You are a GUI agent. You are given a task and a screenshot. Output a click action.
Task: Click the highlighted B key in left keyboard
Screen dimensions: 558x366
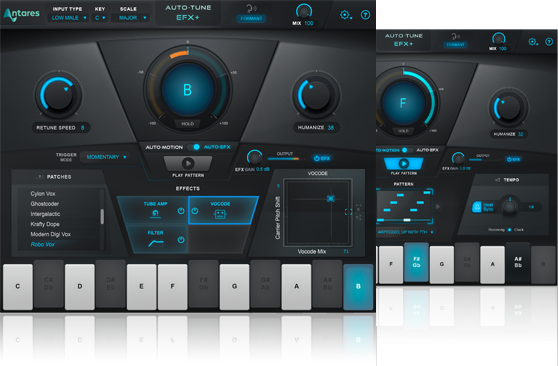coord(358,286)
